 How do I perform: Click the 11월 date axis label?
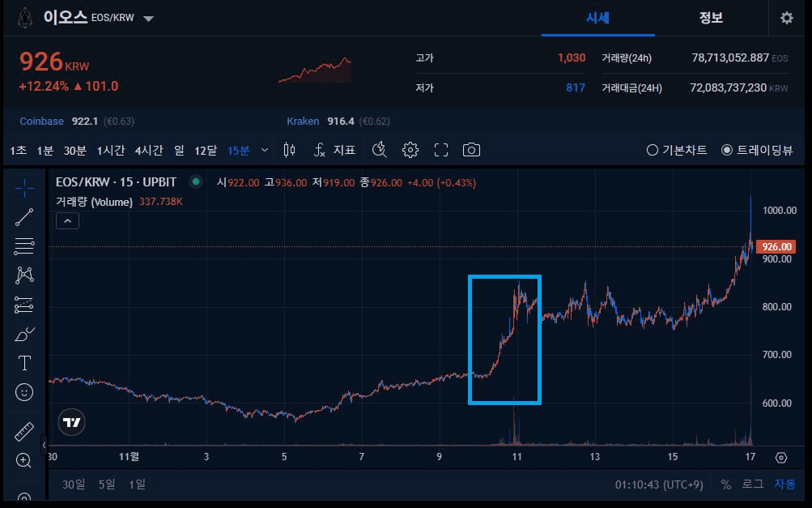[x=129, y=457]
